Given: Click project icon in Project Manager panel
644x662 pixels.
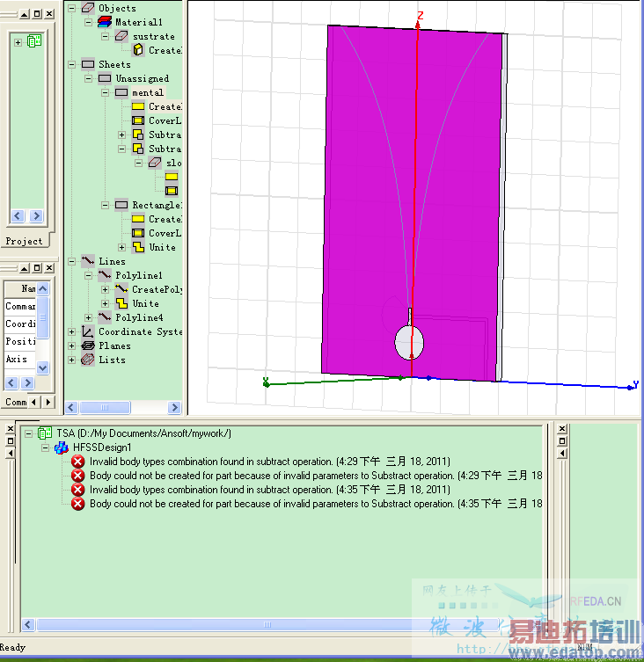Looking at the screenshot, I should tap(34, 41).
